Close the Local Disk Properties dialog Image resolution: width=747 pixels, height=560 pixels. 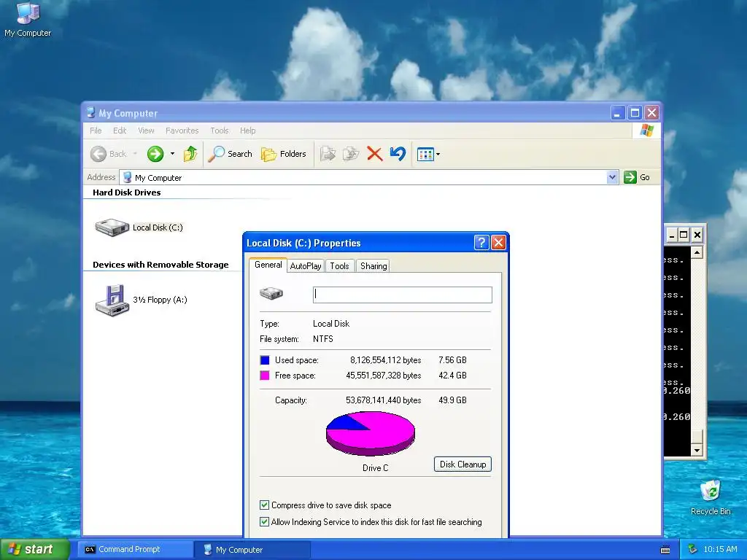pyautogui.click(x=498, y=243)
